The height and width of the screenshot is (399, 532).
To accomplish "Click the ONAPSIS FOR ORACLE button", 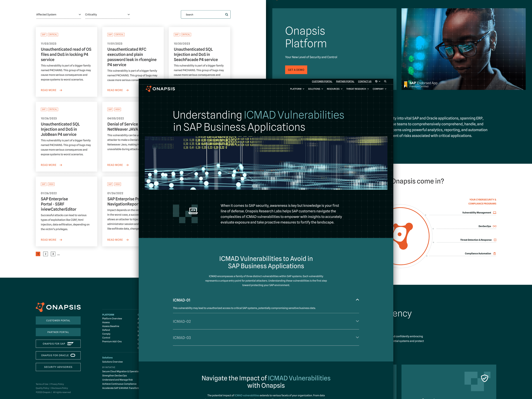I will point(58,355).
